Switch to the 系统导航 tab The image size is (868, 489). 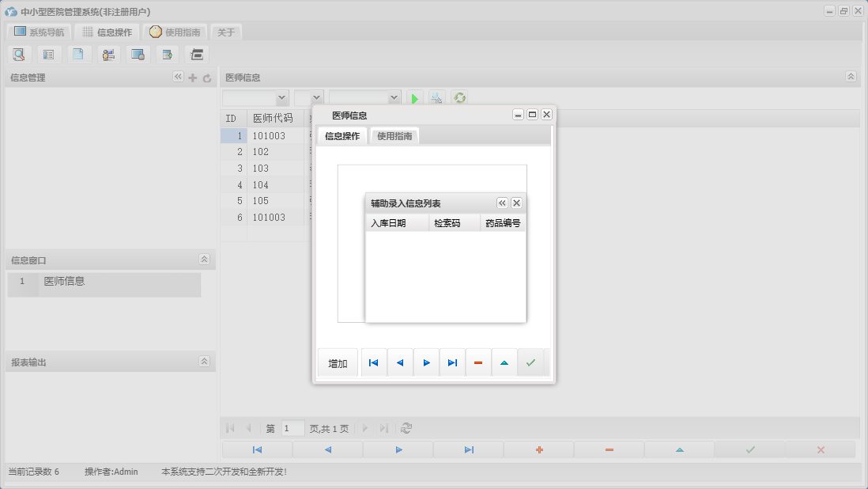tap(39, 32)
